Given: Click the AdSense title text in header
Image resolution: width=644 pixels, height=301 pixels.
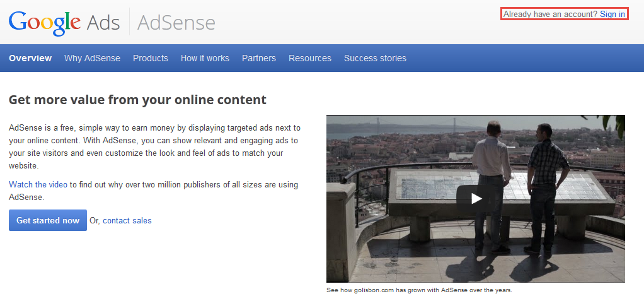Looking at the screenshot, I should (176, 23).
